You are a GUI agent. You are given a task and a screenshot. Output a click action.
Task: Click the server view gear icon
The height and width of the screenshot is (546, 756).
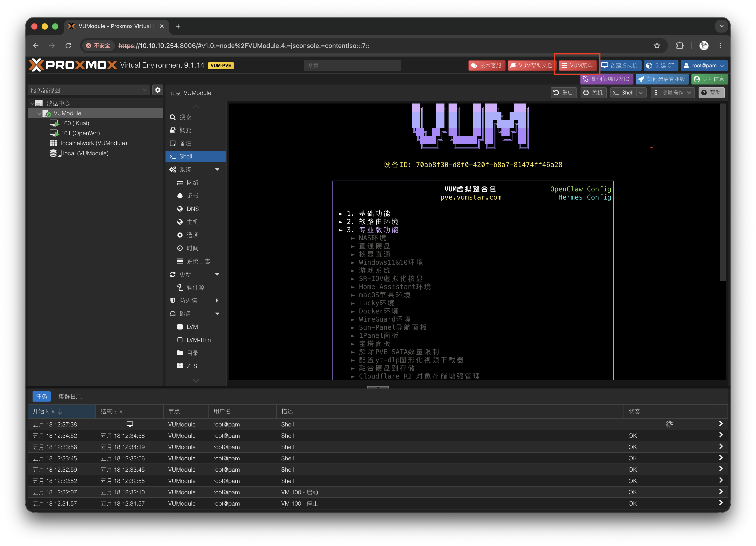pyautogui.click(x=158, y=90)
